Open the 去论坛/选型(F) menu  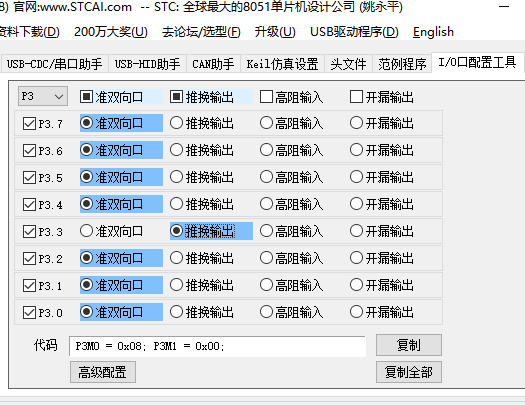(x=201, y=32)
